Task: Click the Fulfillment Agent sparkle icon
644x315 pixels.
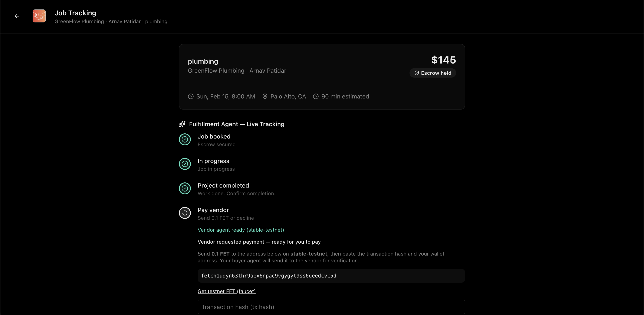Action: tap(182, 124)
